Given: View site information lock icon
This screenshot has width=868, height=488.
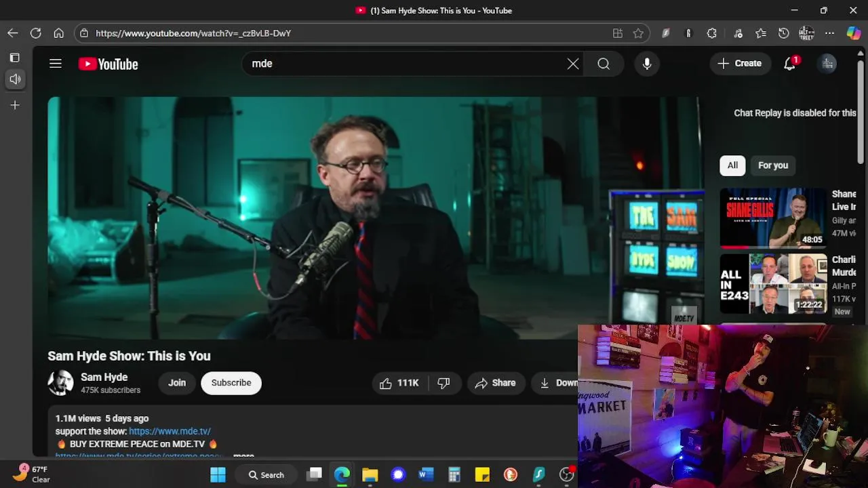Looking at the screenshot, I should coord(84,33).
